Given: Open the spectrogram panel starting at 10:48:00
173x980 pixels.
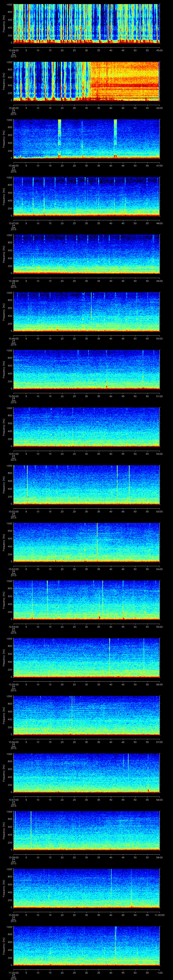Looking at the screenshot, I should pyautogui.click(x=87, y=254).
